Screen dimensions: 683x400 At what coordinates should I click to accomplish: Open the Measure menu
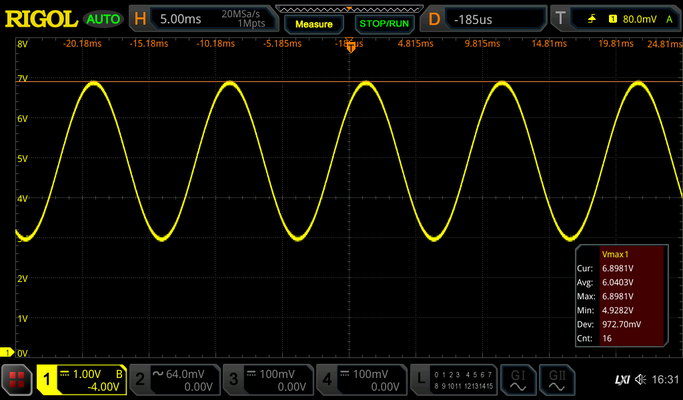click(x=314, y=24)
